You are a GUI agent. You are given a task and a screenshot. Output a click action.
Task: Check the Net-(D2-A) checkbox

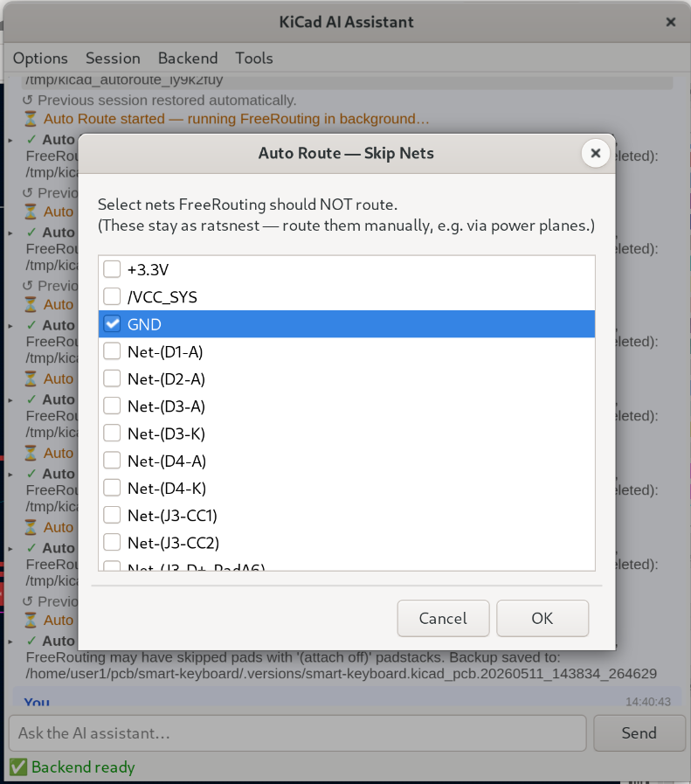(112, 378)
